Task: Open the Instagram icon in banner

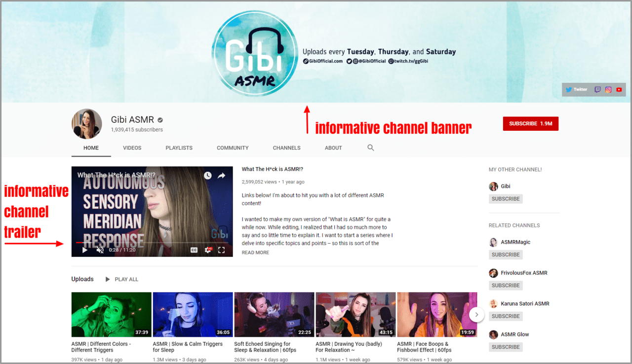Action: point(608,90)
